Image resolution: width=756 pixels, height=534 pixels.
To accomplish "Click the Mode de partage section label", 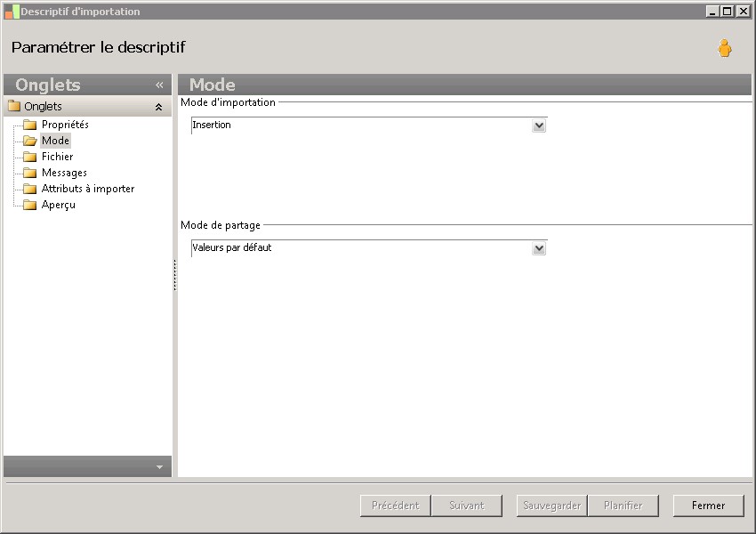I will point(221,225).
